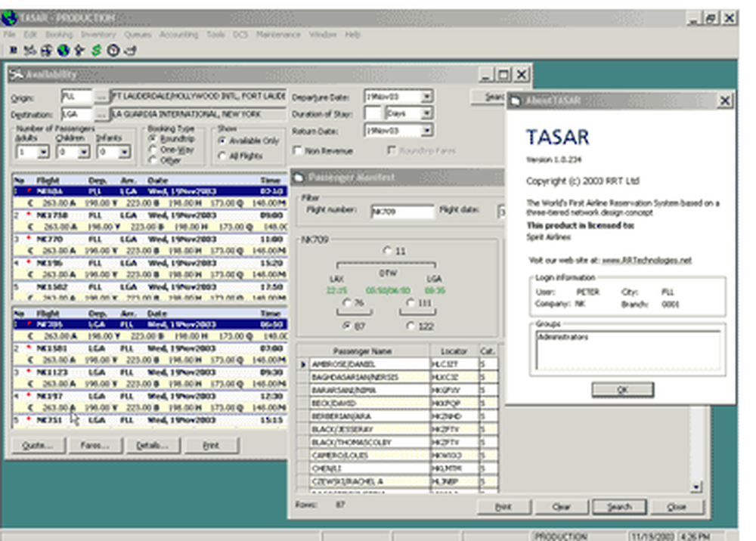Tick the Non Revenue checkbox
Viewport: 756px width, 541px height.
coord(297,151)
